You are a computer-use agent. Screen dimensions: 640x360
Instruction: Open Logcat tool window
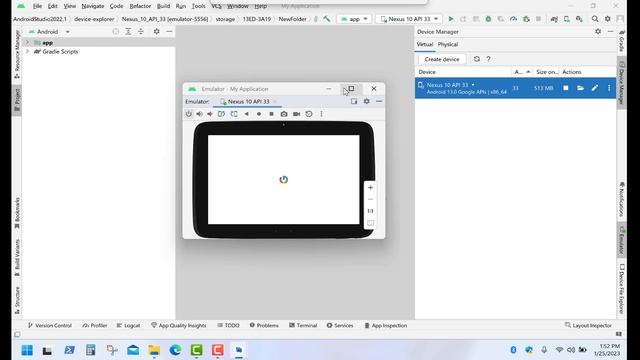(128, 325)
